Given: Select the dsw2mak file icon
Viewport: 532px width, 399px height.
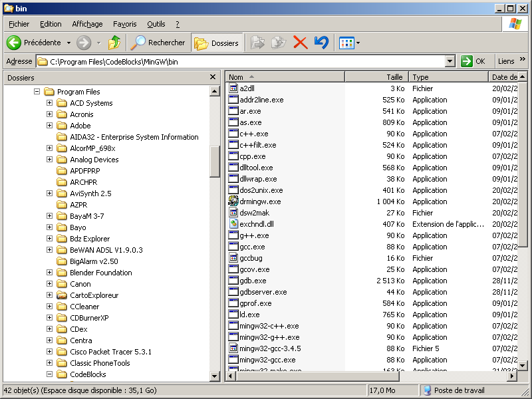Looking at the screenshot, I should (233, 213).
